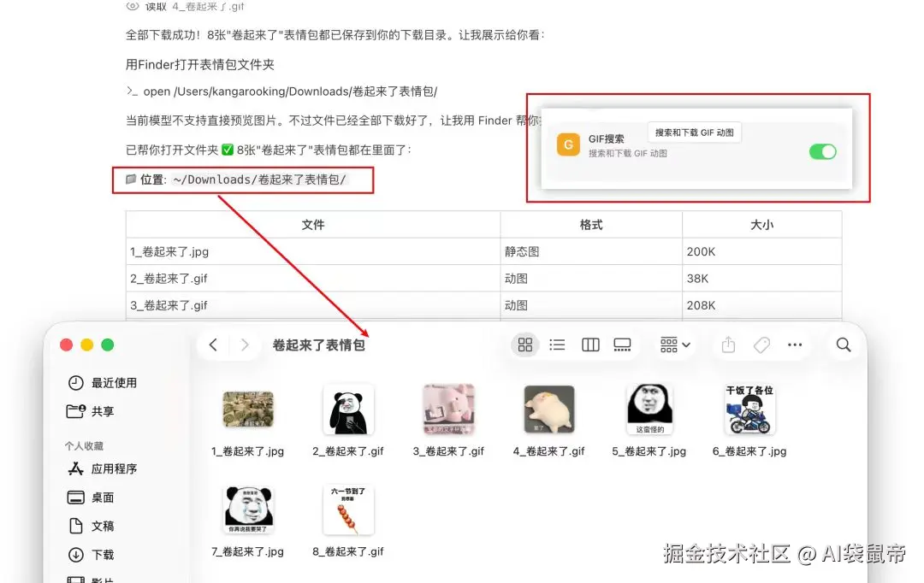Click the Finder tags icon
The height and width of the screenshot is (583, 924).
[761, 344]
